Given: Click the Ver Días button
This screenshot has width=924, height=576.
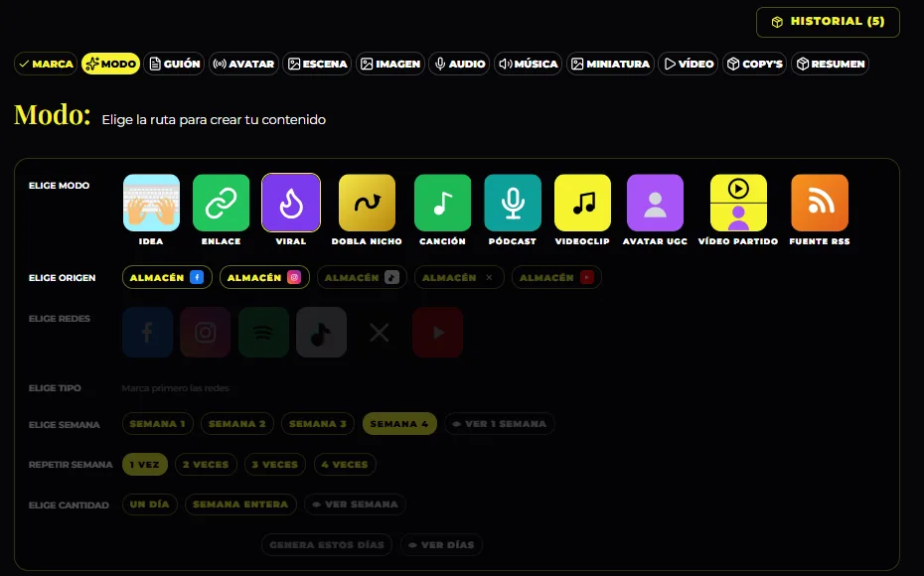Looking at the screenshot, I should click(441, 545).
